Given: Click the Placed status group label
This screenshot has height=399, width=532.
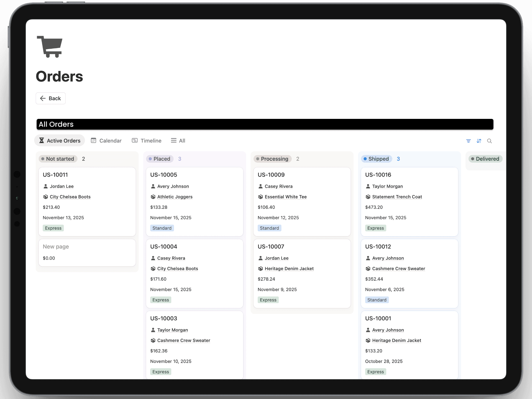Looking at the screenshot, I should point(160,159).
